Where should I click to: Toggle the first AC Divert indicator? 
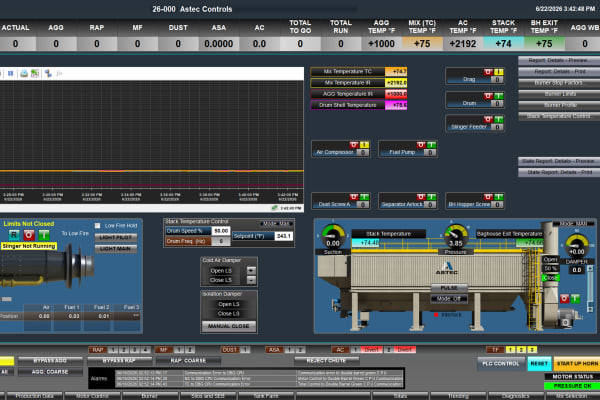pyautogui.click(x=371, y=349)
